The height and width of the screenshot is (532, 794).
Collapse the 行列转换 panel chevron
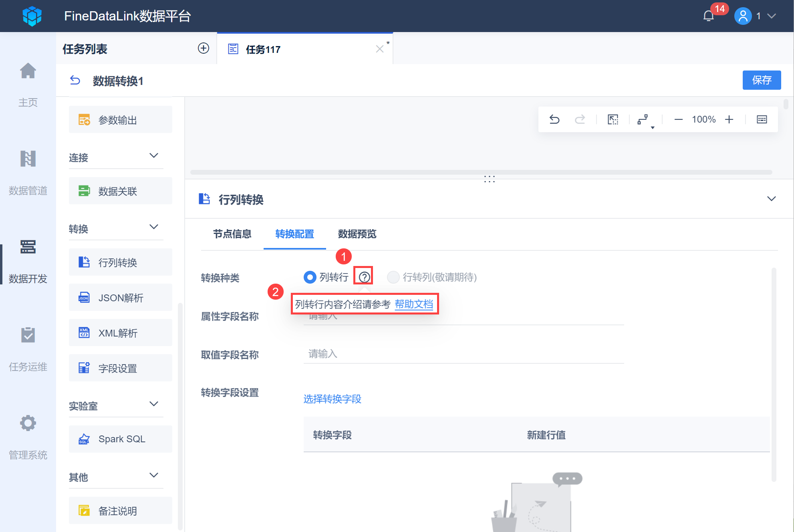pyautogui.click(x=771, y=199)
